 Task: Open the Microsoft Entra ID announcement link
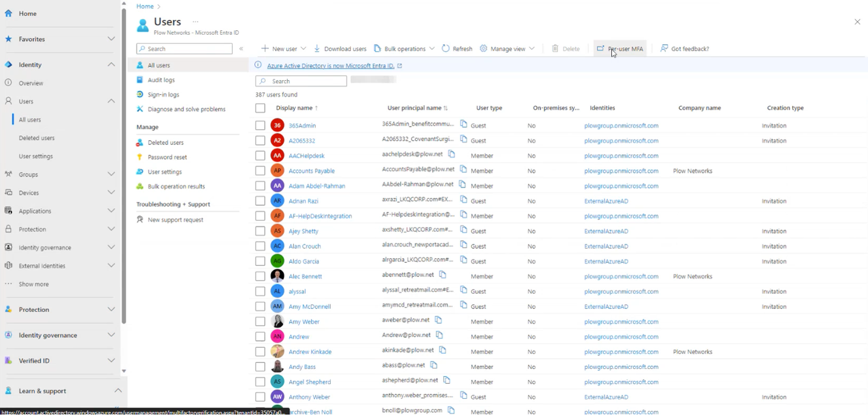pyautogui.click(x=331, y=66)
